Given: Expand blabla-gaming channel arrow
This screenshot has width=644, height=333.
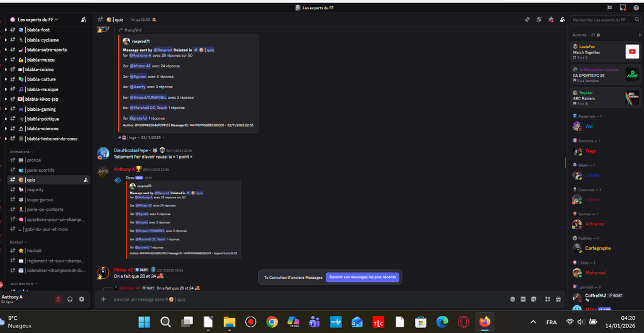Looking at the screenshot, I should [x=6, y=109].
